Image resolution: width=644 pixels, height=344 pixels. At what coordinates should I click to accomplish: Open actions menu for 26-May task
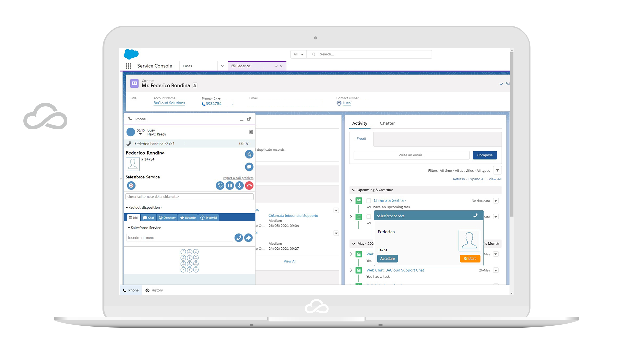coord(496,270)
